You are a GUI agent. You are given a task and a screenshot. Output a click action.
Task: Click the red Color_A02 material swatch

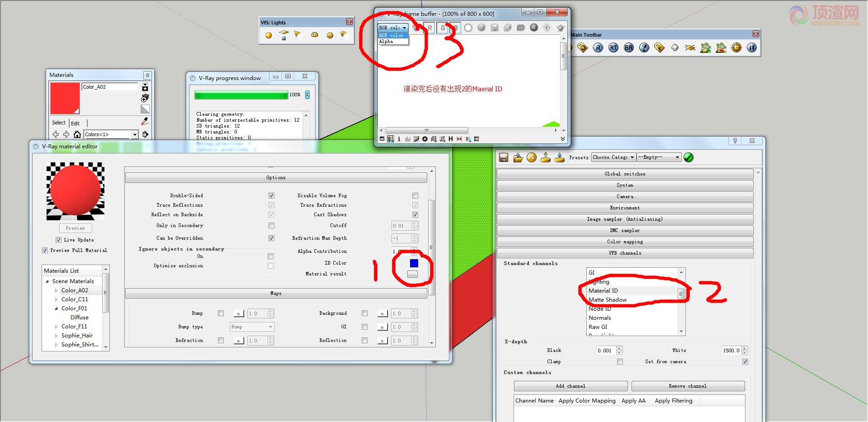click(x=65, y=98)
